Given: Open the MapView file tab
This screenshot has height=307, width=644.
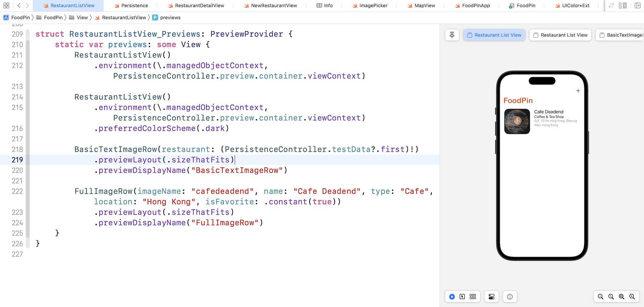Looking at the screenshot, I should tap(424, 5).
